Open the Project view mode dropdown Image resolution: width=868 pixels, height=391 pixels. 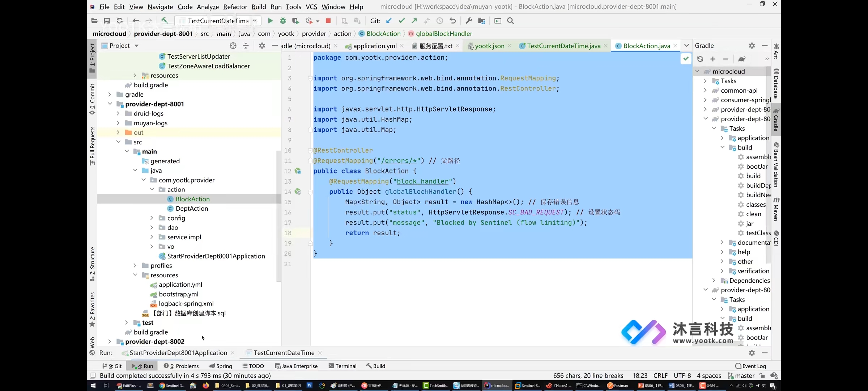[x=136, y=46]
